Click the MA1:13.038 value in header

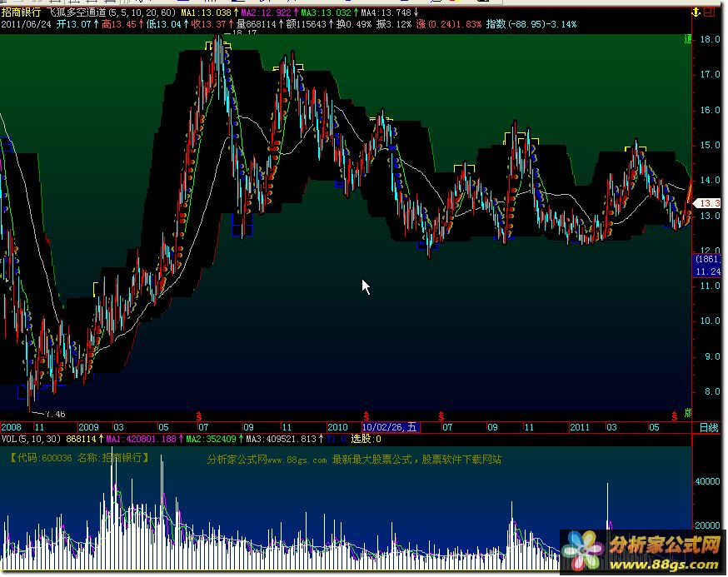click(x=206, y=12)
